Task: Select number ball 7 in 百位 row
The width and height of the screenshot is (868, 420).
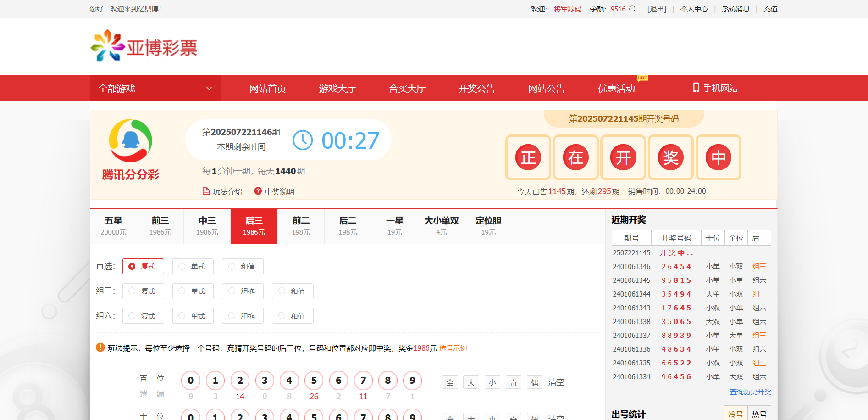Action: 363,381
